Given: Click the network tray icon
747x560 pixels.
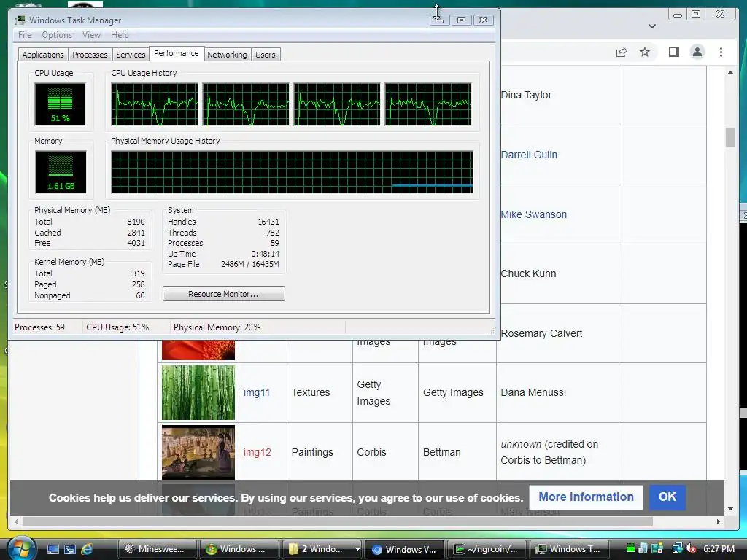Looking at the screenshot, I should (x=677, y=548).
